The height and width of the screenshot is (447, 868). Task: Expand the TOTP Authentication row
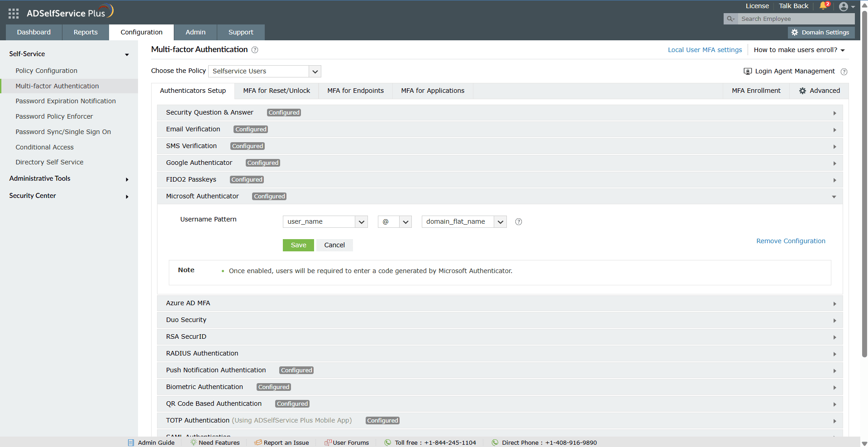(500, 421)
